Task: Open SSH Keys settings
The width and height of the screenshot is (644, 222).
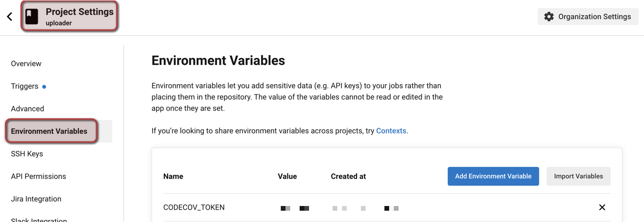Action: tap(27, 154)
